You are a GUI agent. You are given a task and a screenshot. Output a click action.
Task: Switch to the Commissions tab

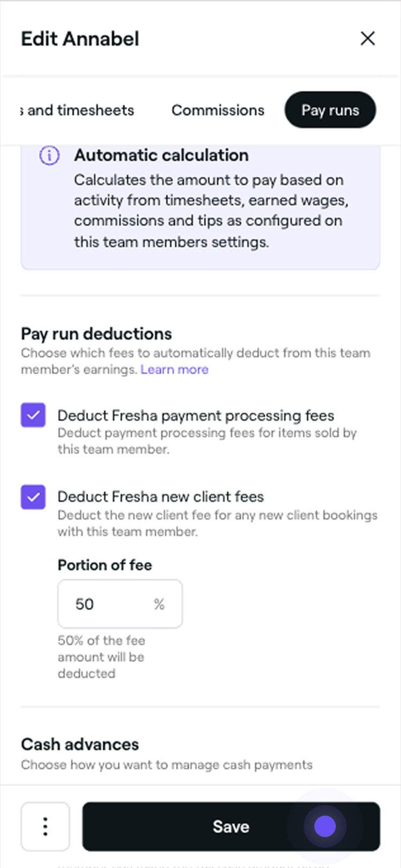[x=218, y=110]
